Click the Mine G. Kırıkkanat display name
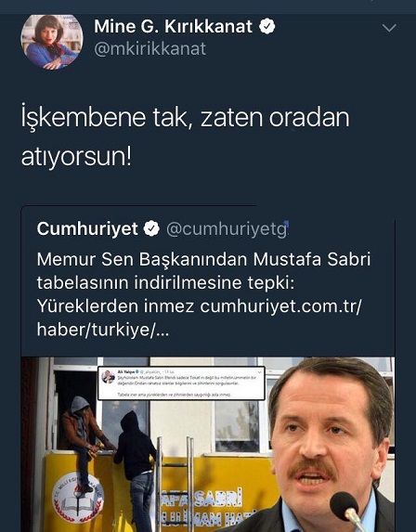Viewport: 416px width, 532px height. pyautogui.click(x=173, y=27)
